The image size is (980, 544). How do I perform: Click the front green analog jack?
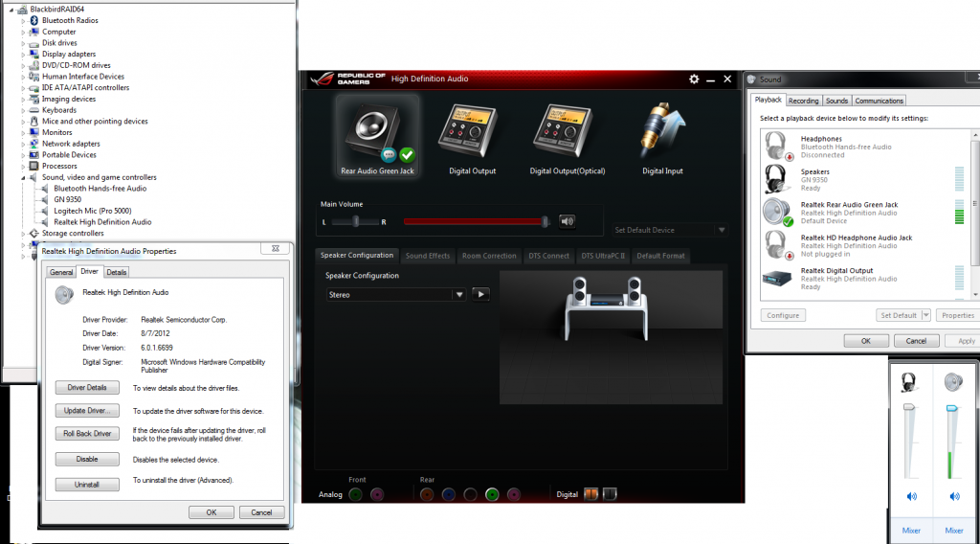(x=356, y=494)
